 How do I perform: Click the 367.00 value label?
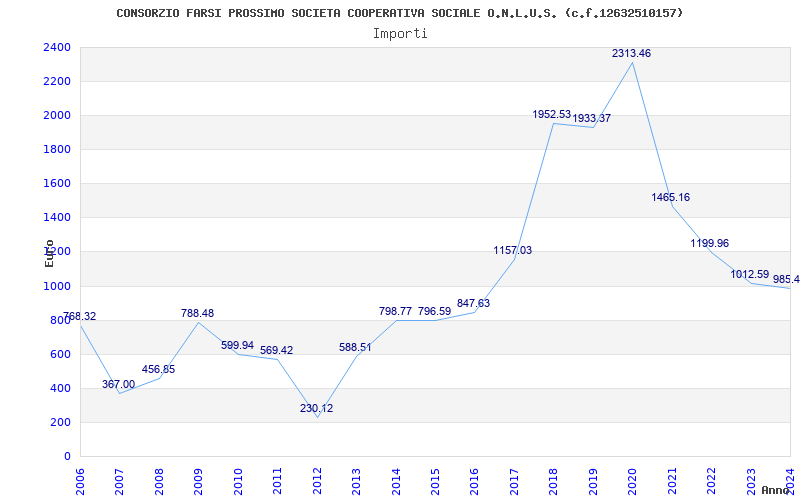coord(118,384)
